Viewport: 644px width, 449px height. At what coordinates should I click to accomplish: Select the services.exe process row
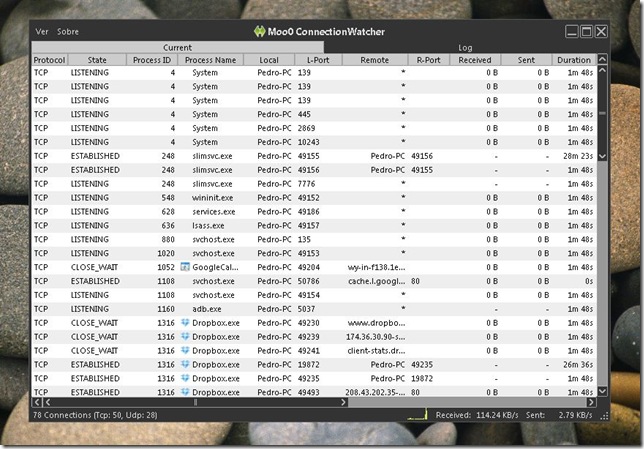point(314,212)
